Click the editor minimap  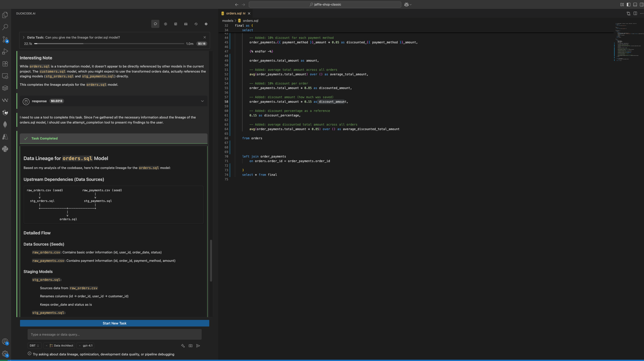tap(629, 42)
